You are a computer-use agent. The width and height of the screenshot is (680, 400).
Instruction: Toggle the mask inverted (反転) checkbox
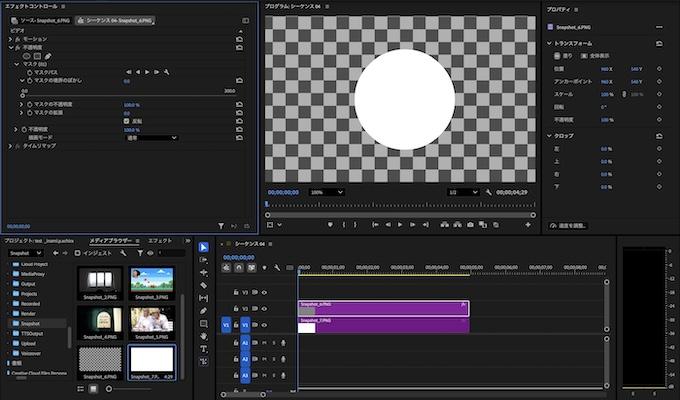(x=127, y=121)
